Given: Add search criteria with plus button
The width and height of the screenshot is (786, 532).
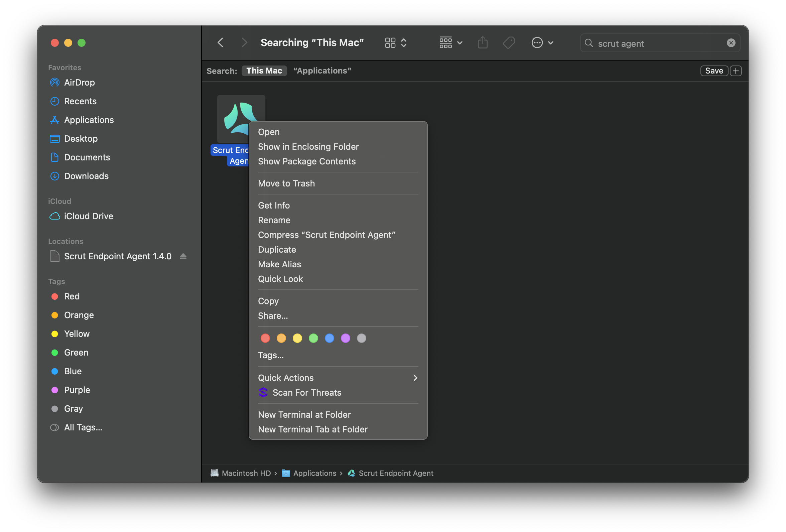Looking at the screenshot, I should [736, 71].
